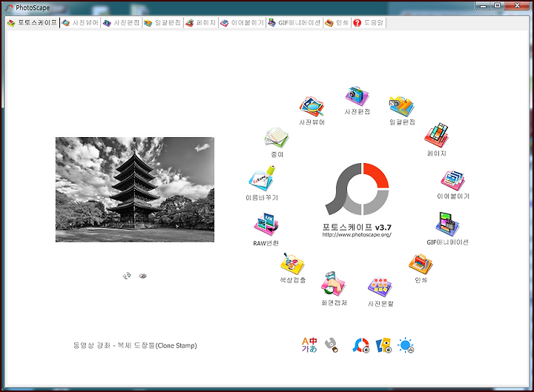Click the blue-red PhotoScape logo icon at bottom
This screenshot has height=392, width=534.
tap(361, 345)
